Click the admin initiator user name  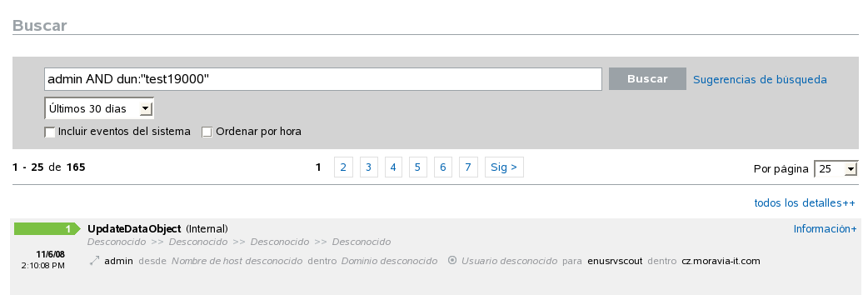click(118, 261)
